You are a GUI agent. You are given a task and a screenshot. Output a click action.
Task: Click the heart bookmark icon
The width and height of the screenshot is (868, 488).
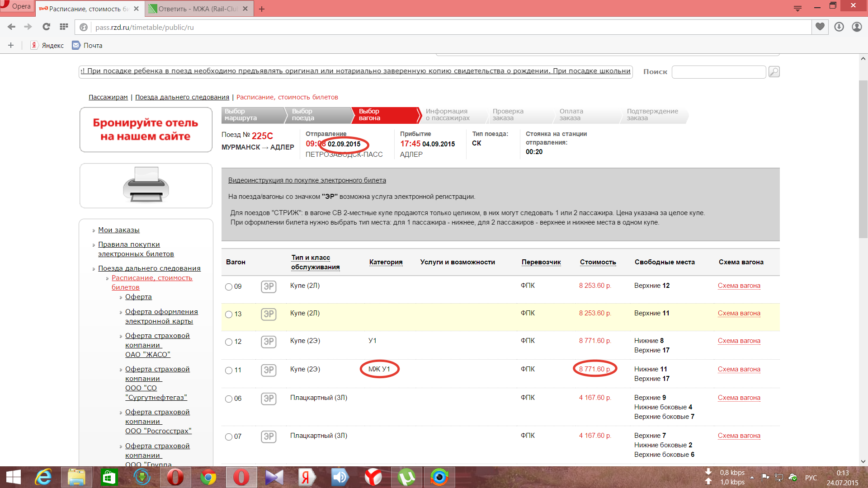point(820,27)
